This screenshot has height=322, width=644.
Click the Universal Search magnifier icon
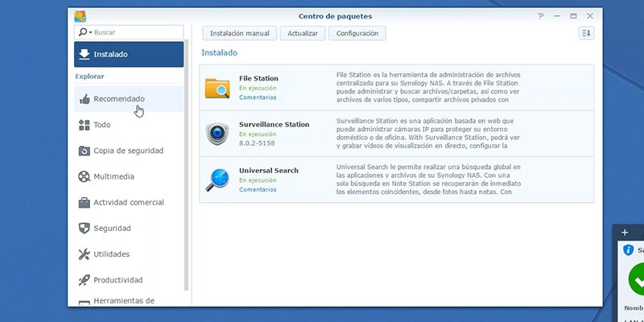pos(217,180)
